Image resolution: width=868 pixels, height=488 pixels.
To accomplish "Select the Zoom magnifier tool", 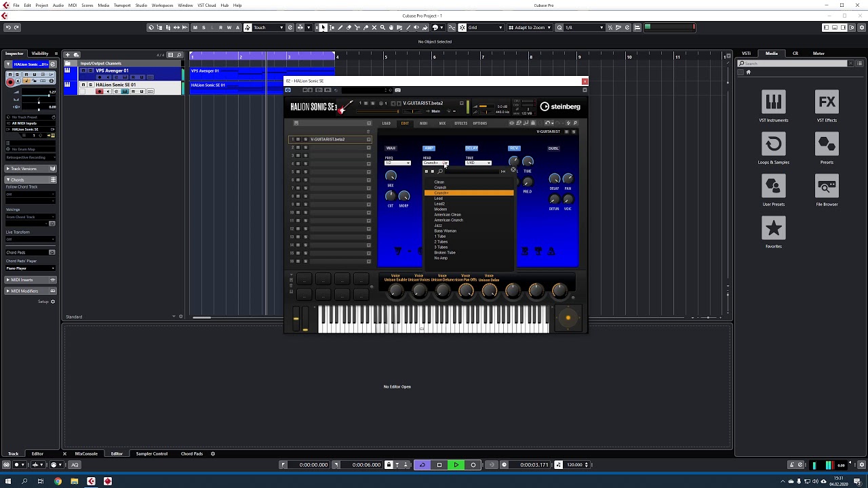I will 382,27.
